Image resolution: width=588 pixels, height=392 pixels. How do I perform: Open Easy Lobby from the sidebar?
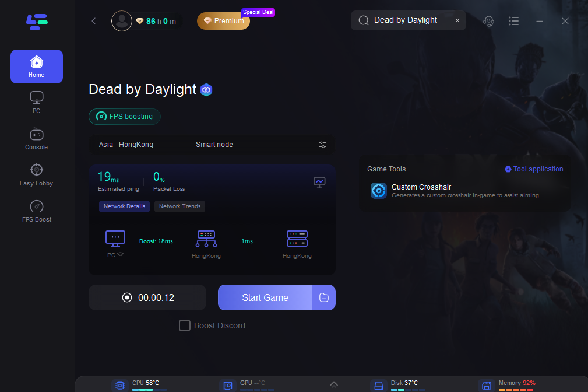point(36,174)
